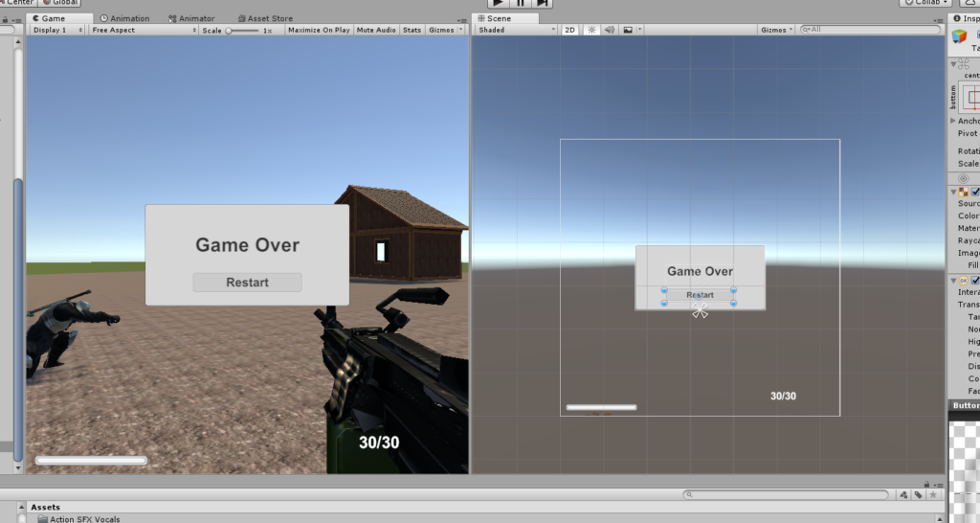Click the favorites star icon in Project panel
The image size is (980, 523).
click(933, 494)
